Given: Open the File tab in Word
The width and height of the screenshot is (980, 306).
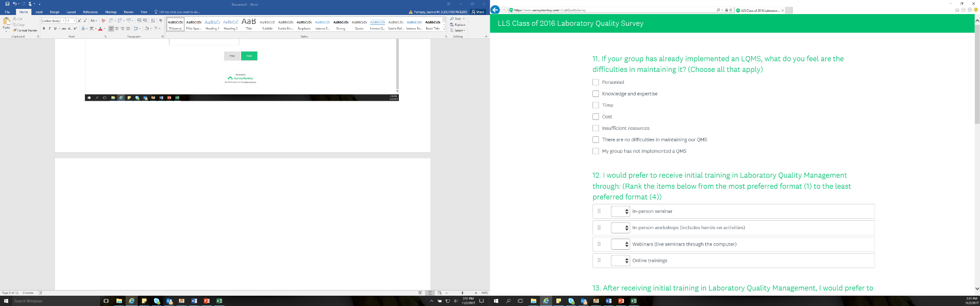Looking at the screenshot, I should click(7, 12).
